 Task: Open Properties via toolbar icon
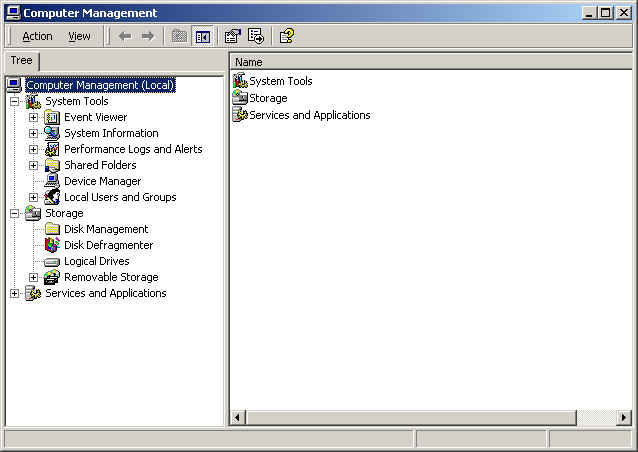click(233, 36)
